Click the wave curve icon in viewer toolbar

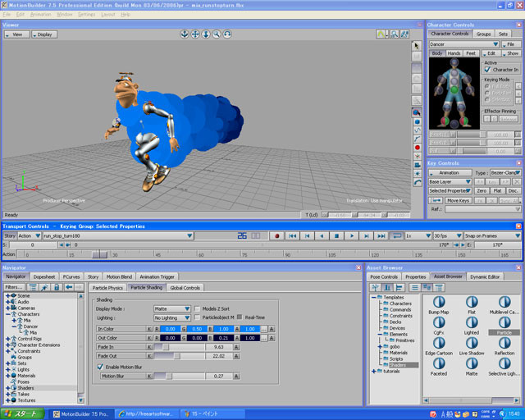pos(417,130)
